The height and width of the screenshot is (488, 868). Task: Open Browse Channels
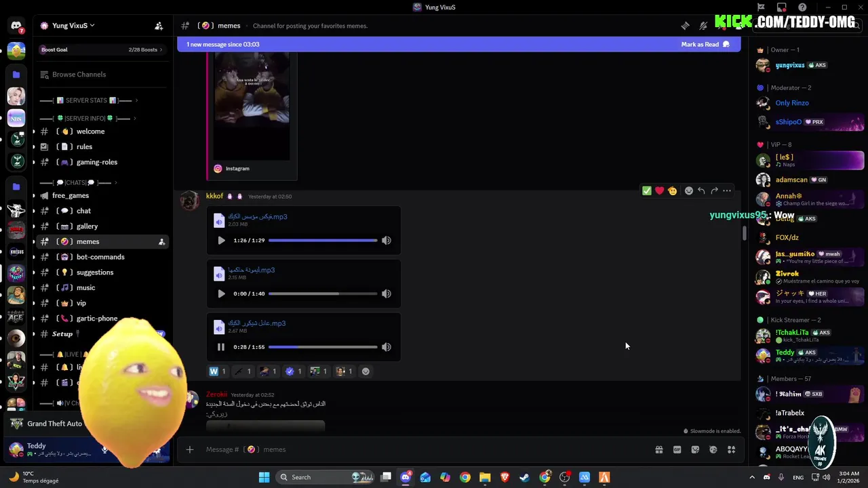[102, 75]
